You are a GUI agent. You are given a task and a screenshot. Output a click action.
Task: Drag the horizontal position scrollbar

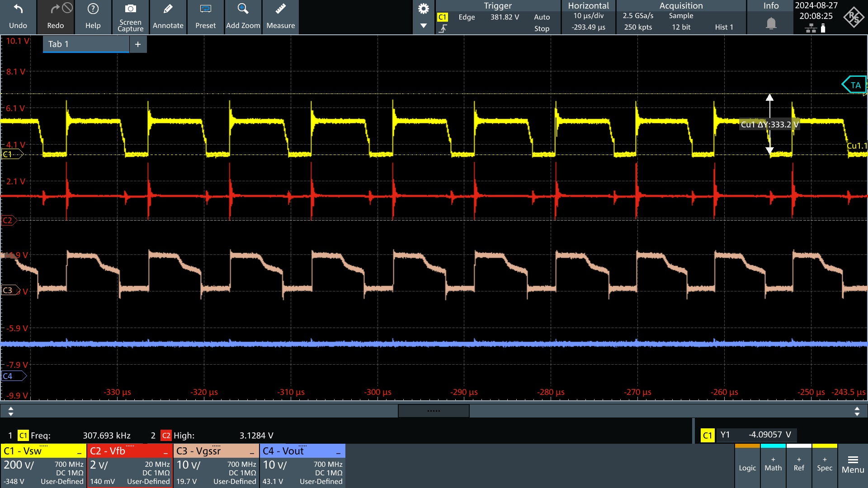tap(434, 411)
